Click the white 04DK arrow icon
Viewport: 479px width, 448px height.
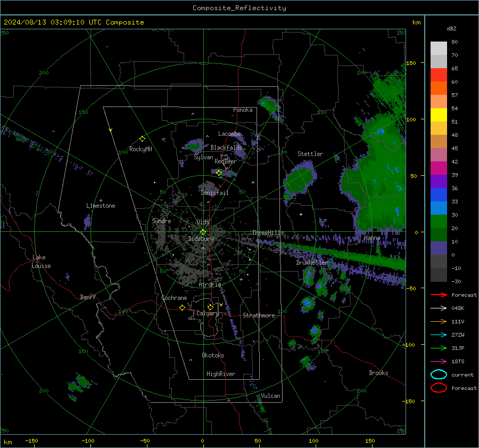coord(439,308)
